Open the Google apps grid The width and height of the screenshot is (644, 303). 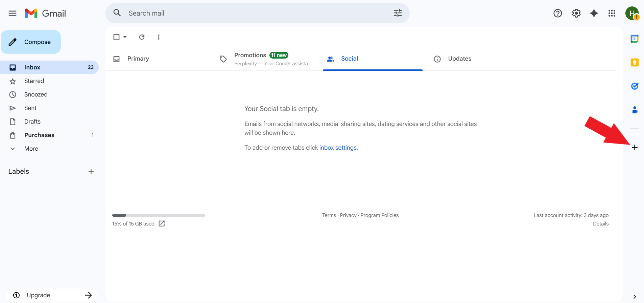pos(612,13)
